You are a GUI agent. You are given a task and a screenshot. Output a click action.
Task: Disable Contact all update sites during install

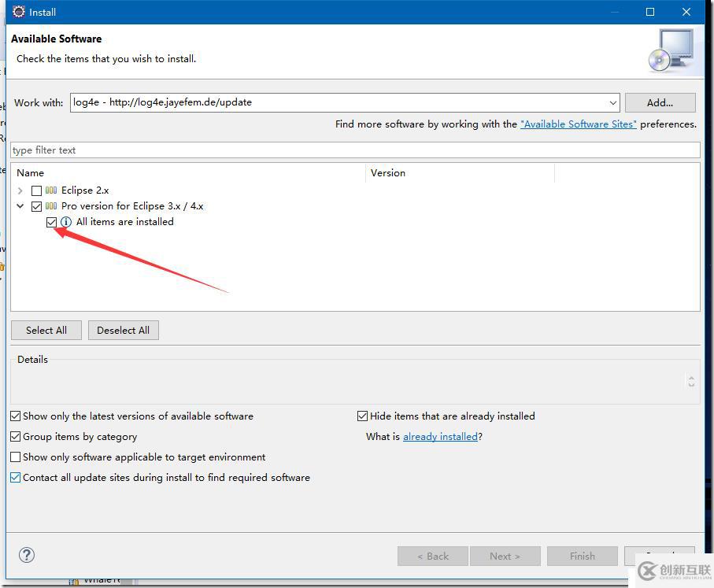coord(16,477)
